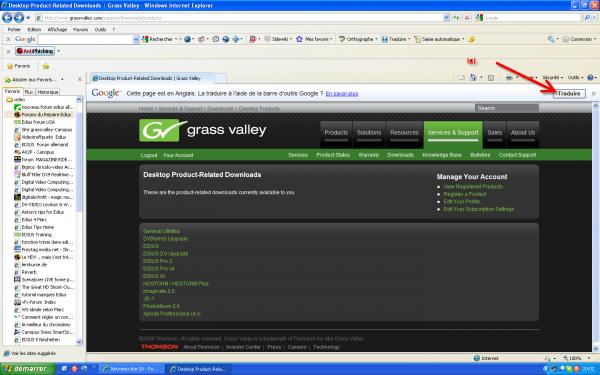Expand the Traduire dropdown in Google toolbar
This screenshot has width=600, height=375.
tap(409, 39)
